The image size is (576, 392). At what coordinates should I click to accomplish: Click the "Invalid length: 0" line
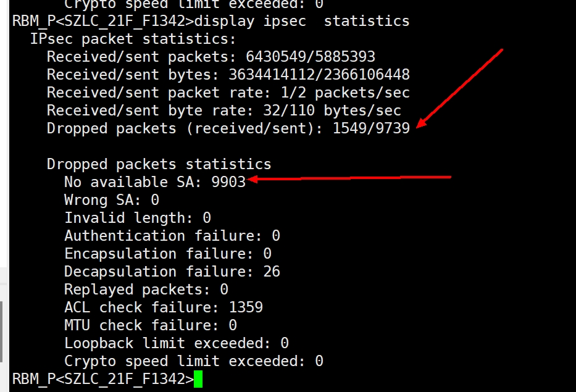point(137,218)
